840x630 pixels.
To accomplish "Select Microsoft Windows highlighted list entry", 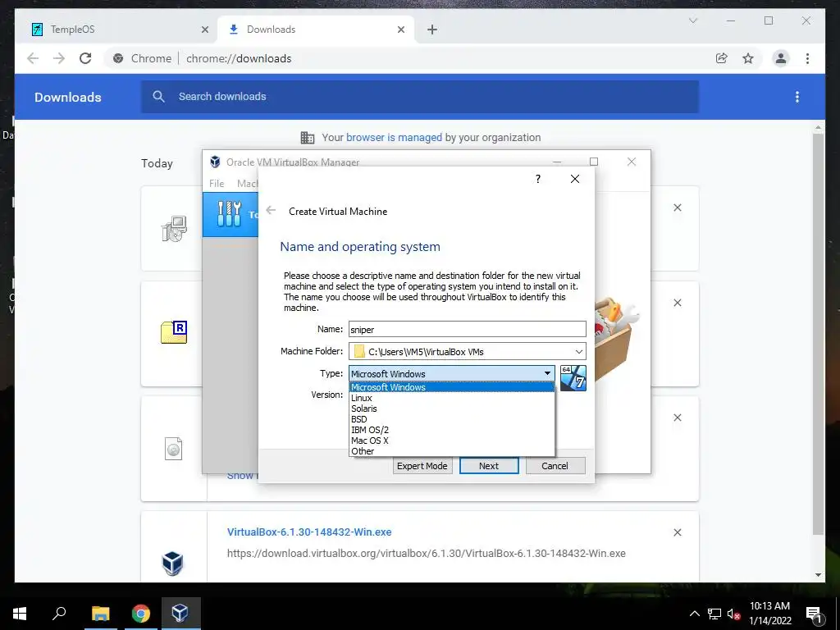I will 452,387.
